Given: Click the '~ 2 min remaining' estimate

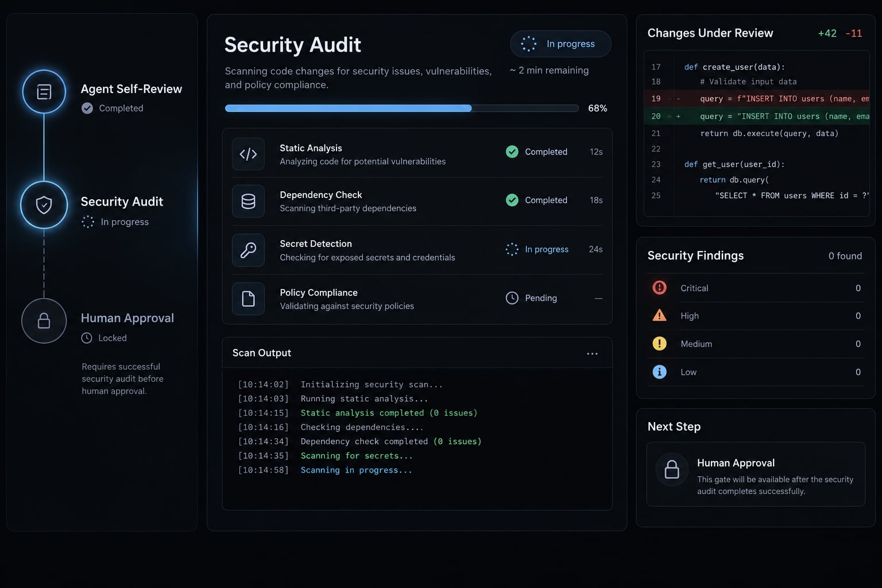Looking at the screenshot, I should click(x=549, y=70).
